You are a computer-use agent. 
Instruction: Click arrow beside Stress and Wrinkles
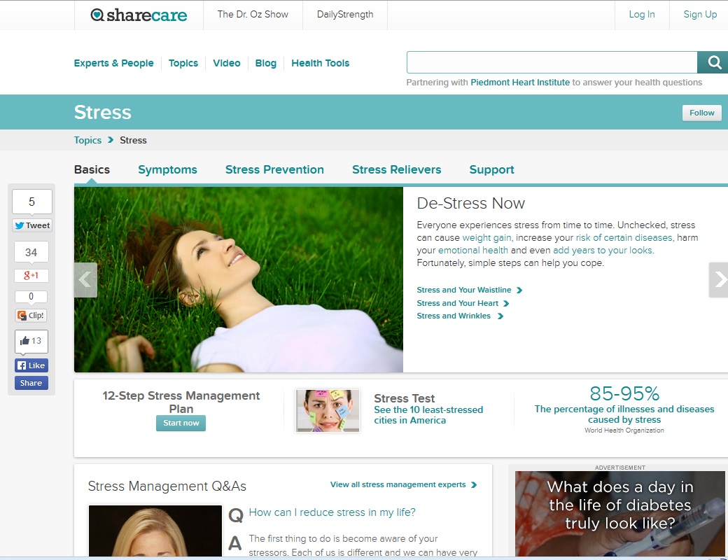point(500,316)
